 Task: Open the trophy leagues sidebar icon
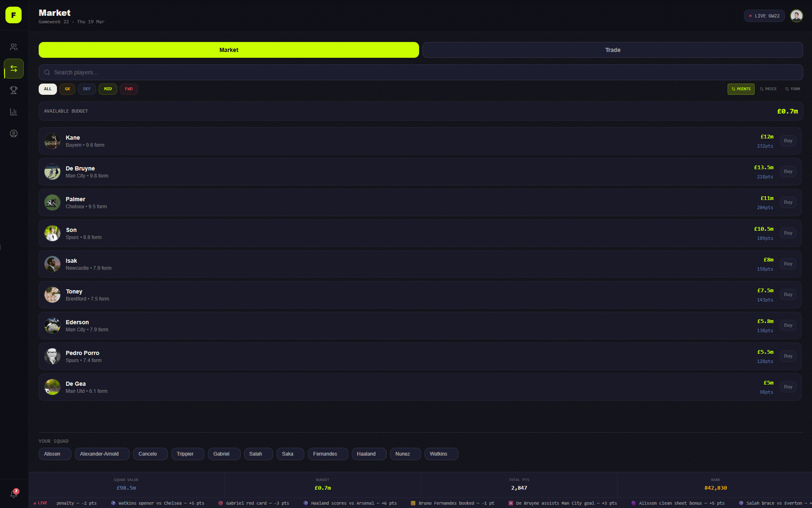click(14, 90)
